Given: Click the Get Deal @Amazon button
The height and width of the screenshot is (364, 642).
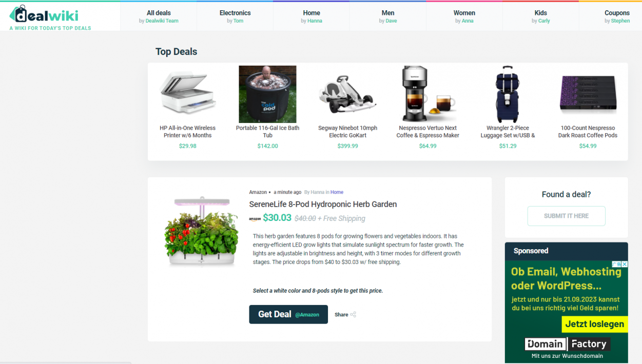Looking at the screenshot, I should coord(288,314).
